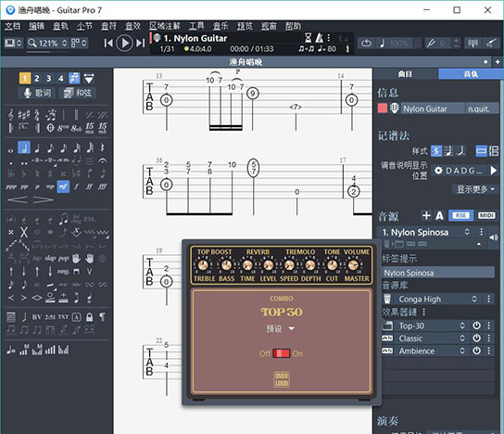Viewport: 504px width, 434px height.
Task: Edit the n.guit. short name field
Action: point(482,108)
